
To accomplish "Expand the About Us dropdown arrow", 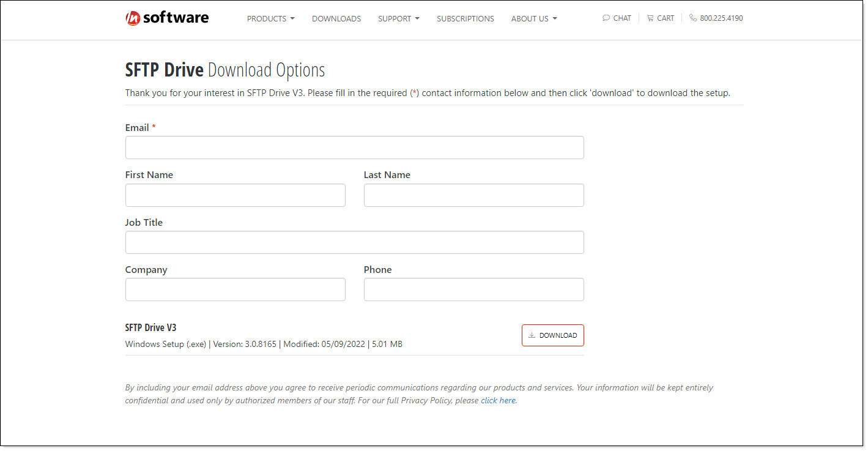I will (555, 18).
